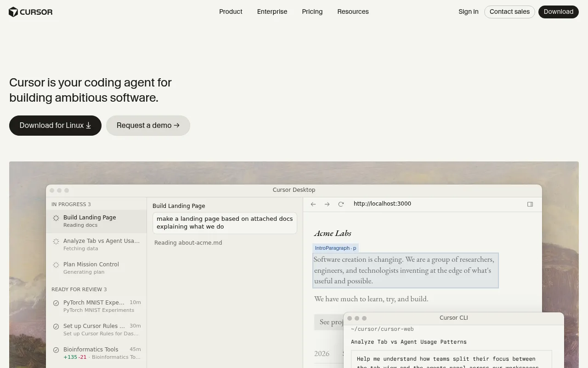
Task: Open the Set up Cursor Rules task
Action: point(96,330)
